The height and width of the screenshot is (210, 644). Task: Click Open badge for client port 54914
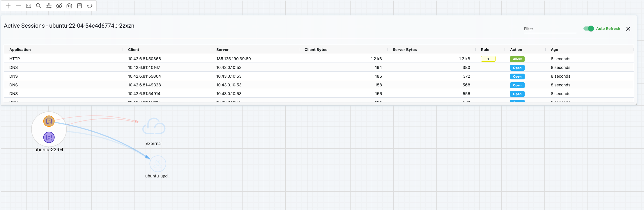tap(517, 94)
